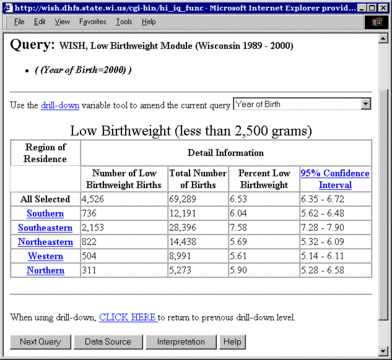
Task: Maximize the Internet Explorer window
Action: coord(372,8)
